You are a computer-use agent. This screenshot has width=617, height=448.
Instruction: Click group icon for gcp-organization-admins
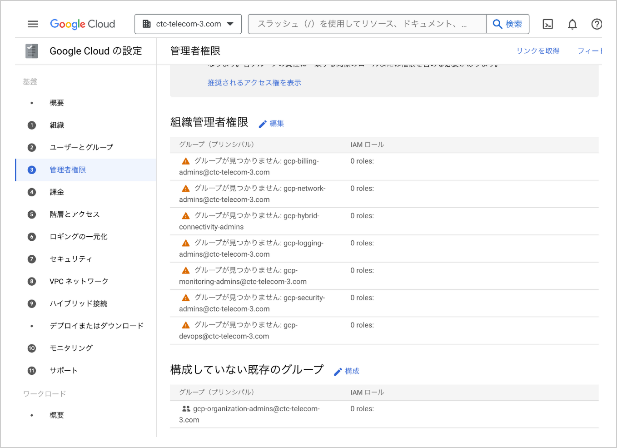186,409
